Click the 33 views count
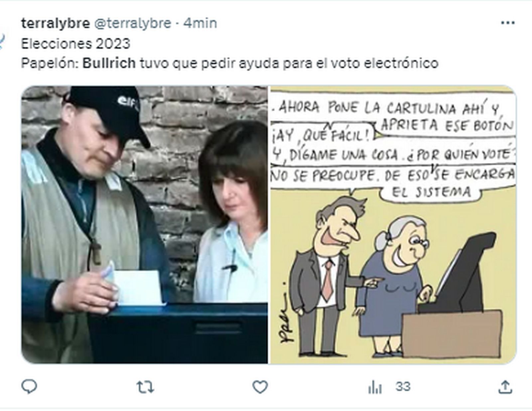The height and width of the screenshot is (411, 532). [403, 387]
